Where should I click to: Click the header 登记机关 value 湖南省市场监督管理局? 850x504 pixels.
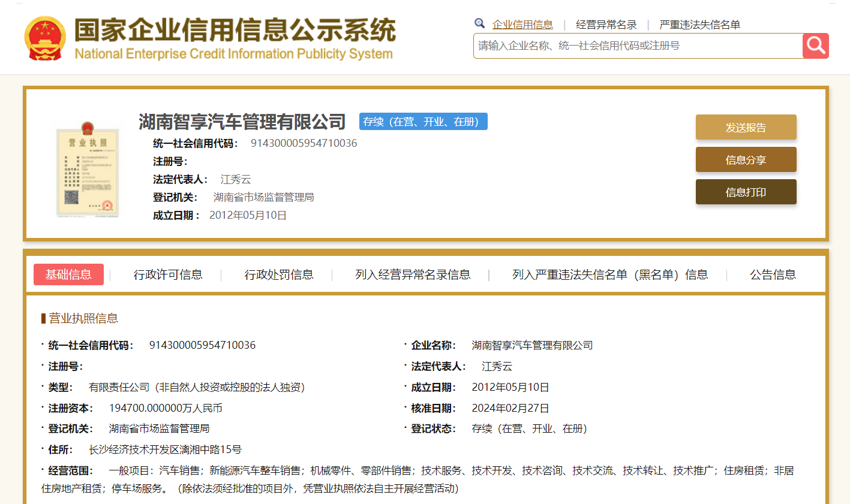coord(264,197)
